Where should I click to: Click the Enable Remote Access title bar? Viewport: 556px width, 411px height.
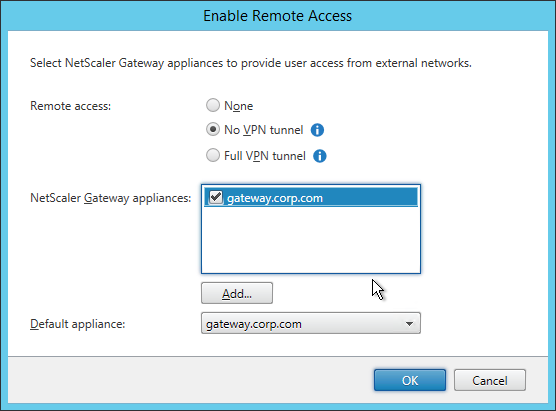click(278, 16)
